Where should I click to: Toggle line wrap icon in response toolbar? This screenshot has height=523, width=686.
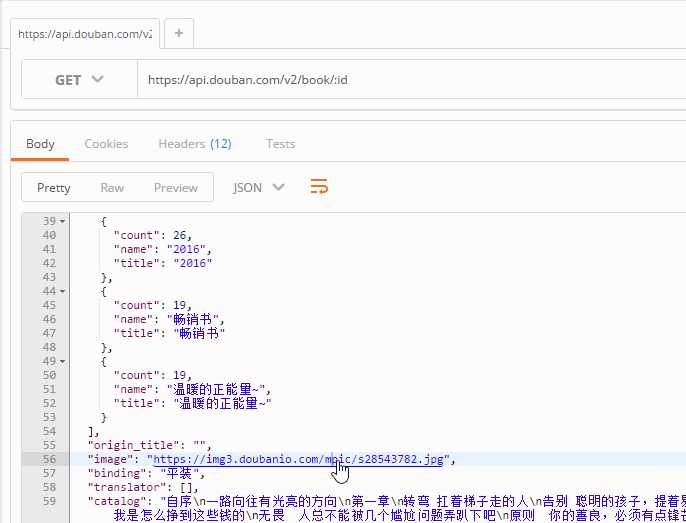click(319, 187)
